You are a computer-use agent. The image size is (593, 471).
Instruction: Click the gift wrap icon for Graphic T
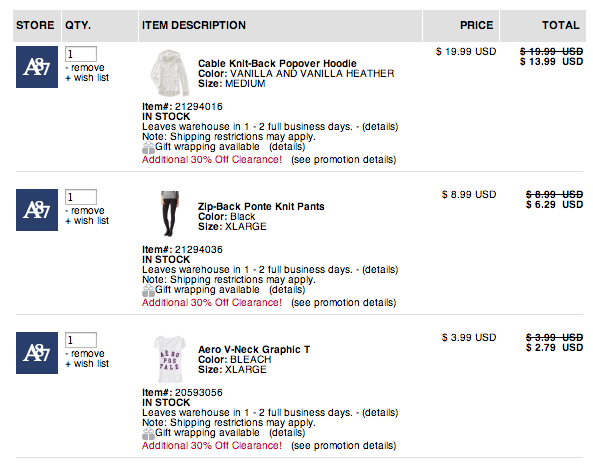tap(148, 433)
